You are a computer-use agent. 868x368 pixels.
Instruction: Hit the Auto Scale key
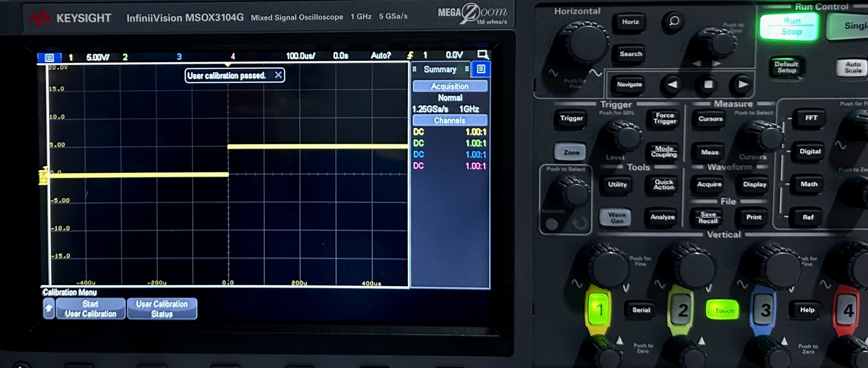click(x=852, y=67)
